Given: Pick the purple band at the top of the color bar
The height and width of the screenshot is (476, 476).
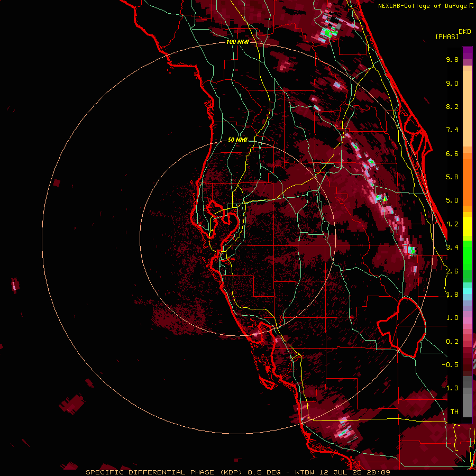Looking at the screenshot, I should coord(467,53).
